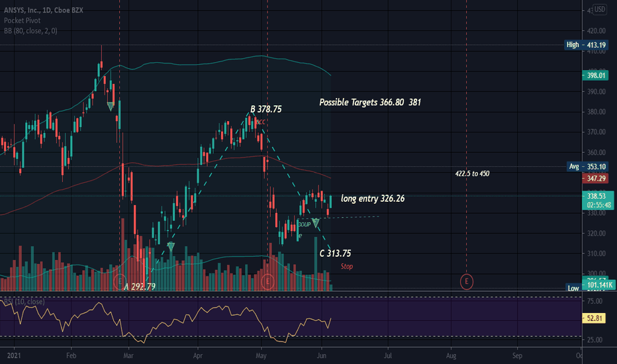
Task: Select the 'A 292.79' annotation
Action: click(140, 287)
